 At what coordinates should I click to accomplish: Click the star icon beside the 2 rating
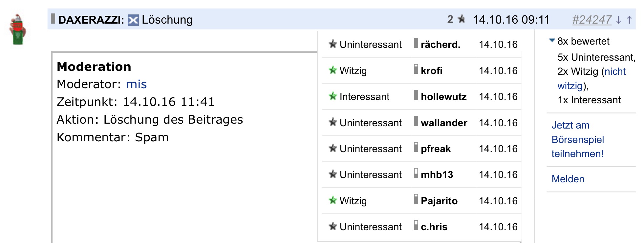[462, 19]
